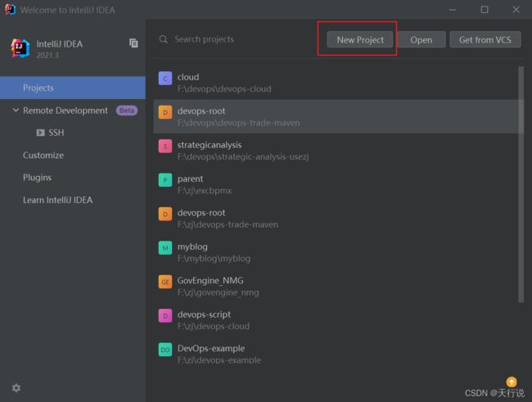Click the devops-script project icon
532x402 pixels.
click(x=165, y=316)
